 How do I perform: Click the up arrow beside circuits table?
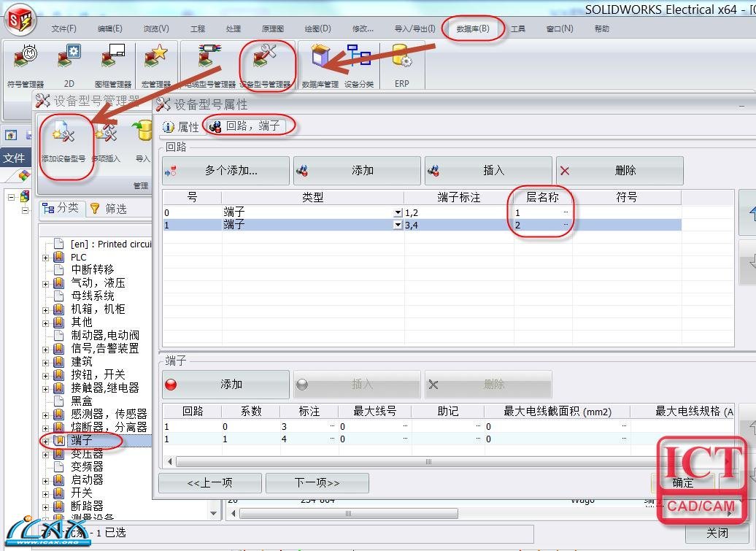(x=747, y=212)
